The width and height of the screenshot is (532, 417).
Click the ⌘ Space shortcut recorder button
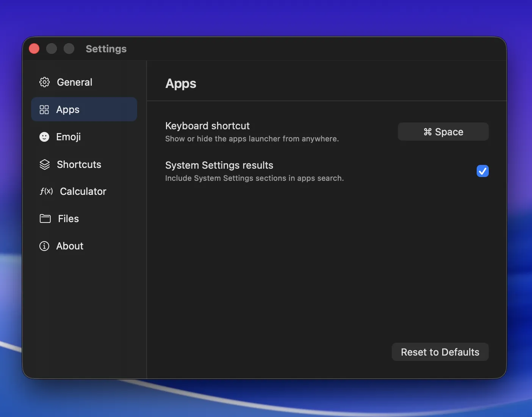click(x=443, y=132)
